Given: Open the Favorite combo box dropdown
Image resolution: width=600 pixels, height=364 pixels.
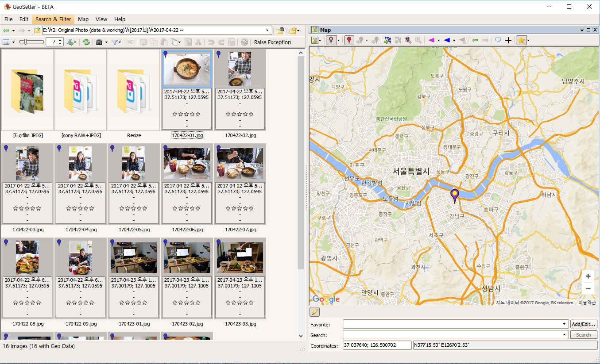Looking at the screenshot, I should pos(564,324).
